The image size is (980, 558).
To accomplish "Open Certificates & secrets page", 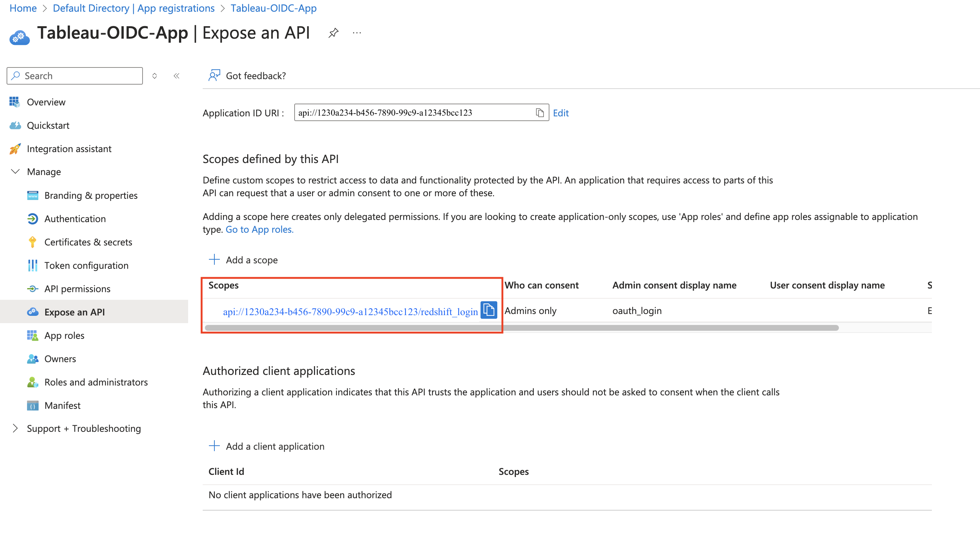I will point(88,242).
